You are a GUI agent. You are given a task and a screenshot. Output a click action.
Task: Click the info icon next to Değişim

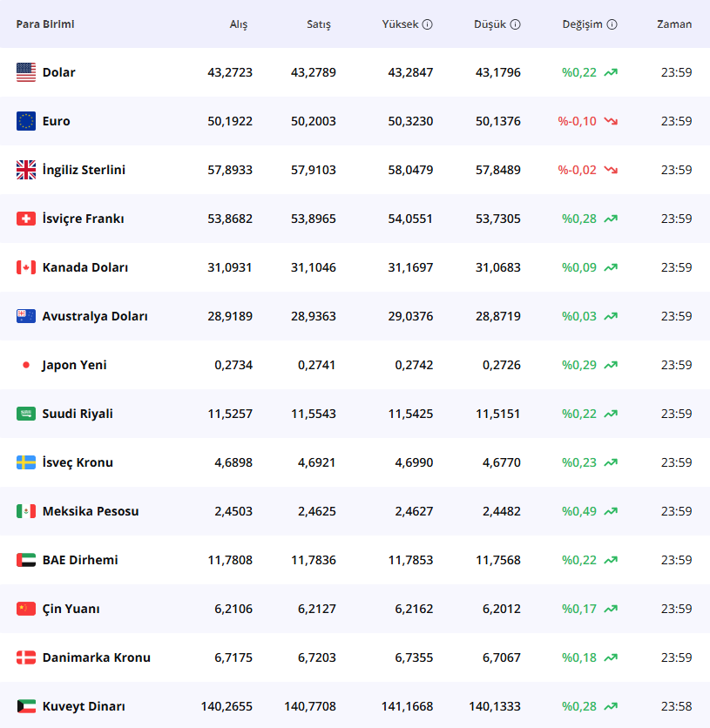[612, 24]
